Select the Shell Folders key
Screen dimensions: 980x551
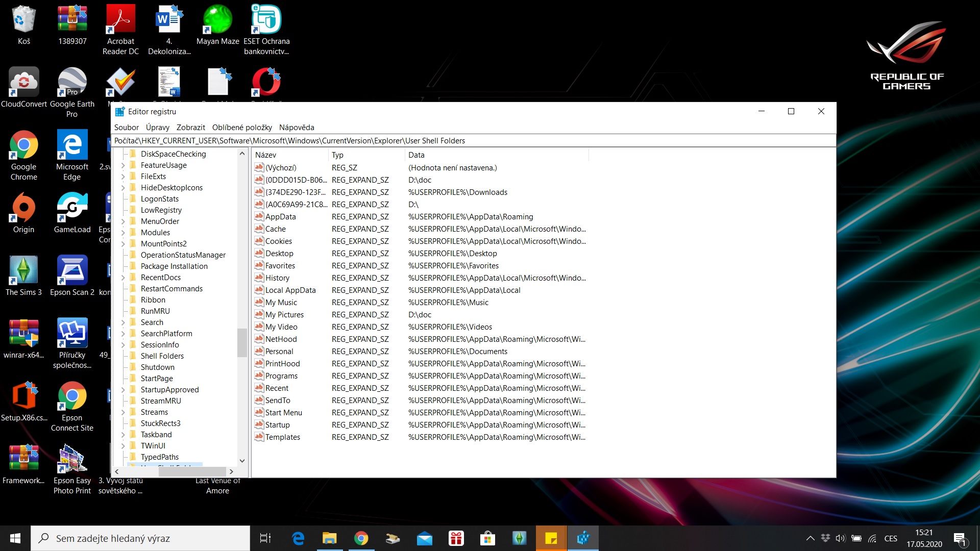[x=162, y=356]
